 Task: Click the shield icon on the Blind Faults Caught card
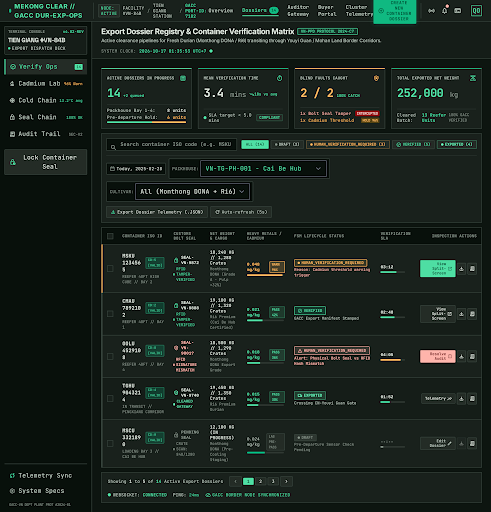point(376,78)
